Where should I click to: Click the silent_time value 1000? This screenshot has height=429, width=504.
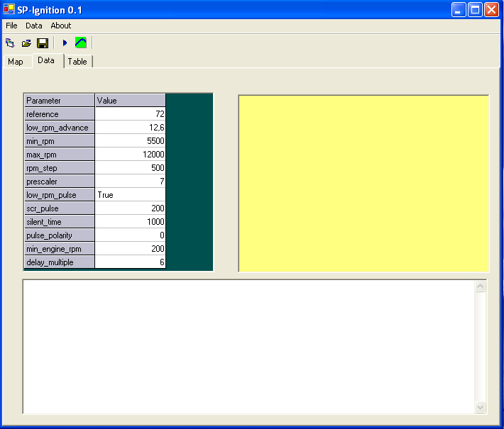(130, 222)
